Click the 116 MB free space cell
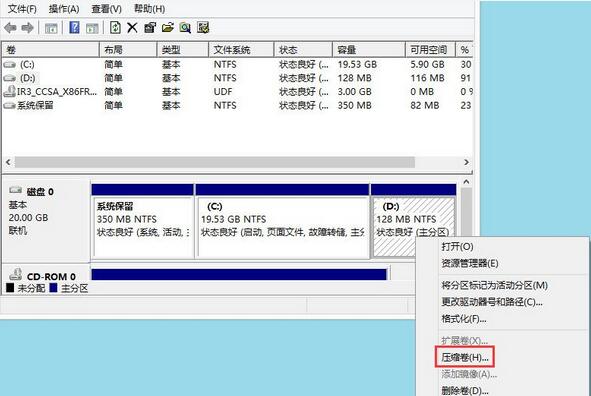This screenshot has width=591, height=396. (x=427, y=78)
